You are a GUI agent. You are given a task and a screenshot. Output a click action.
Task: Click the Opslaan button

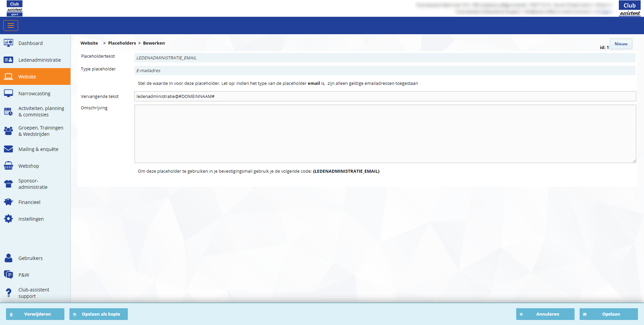[608, 314]
